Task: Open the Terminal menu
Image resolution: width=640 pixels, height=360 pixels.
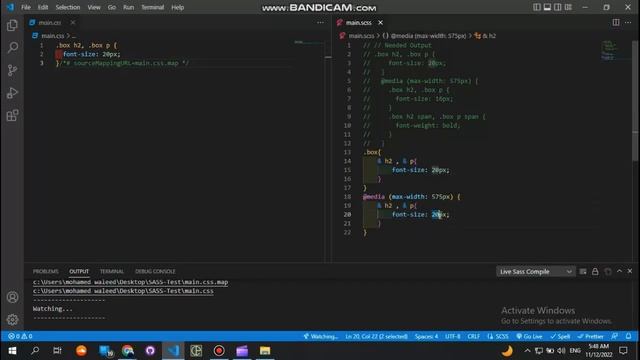Action: [153, 7]
